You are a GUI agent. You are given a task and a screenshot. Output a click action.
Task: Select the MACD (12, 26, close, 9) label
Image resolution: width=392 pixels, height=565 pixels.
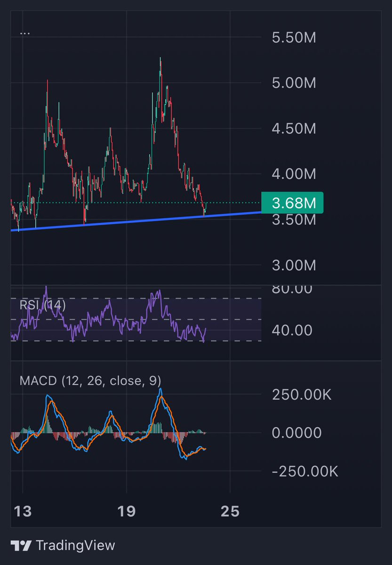coord(90,380)
